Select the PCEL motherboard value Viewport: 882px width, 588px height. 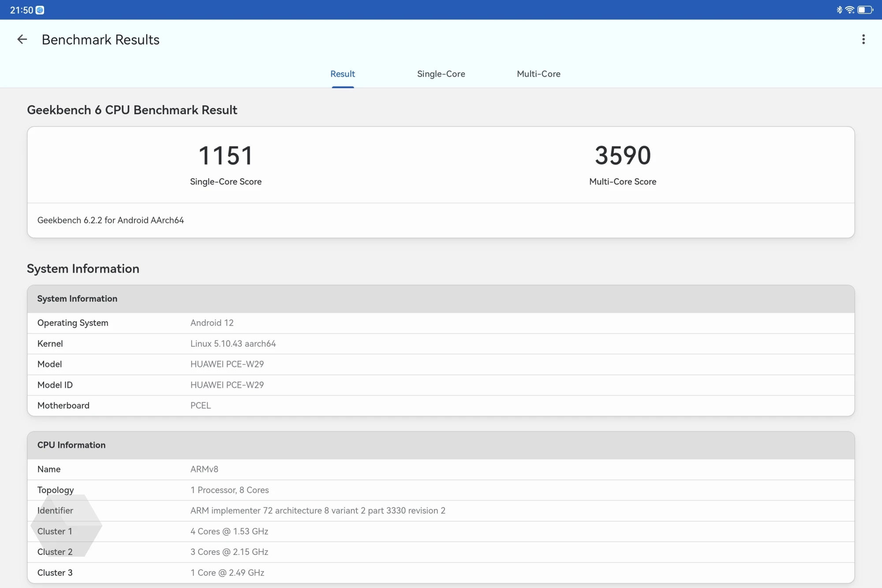coord(201,405)
